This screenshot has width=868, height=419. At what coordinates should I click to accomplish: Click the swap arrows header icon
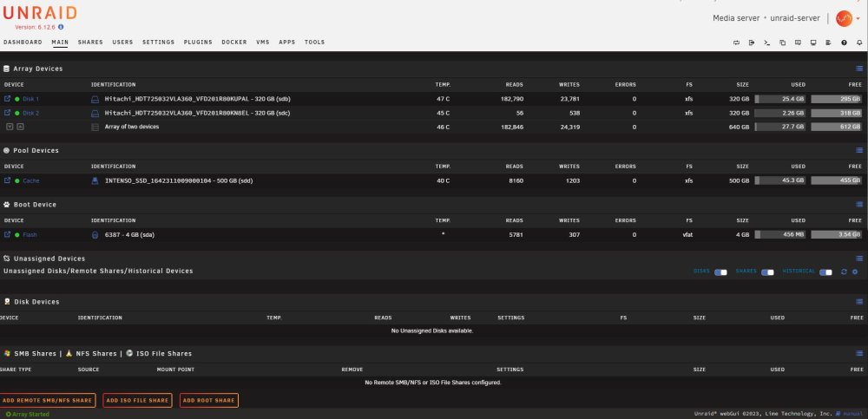click(736, 43)
